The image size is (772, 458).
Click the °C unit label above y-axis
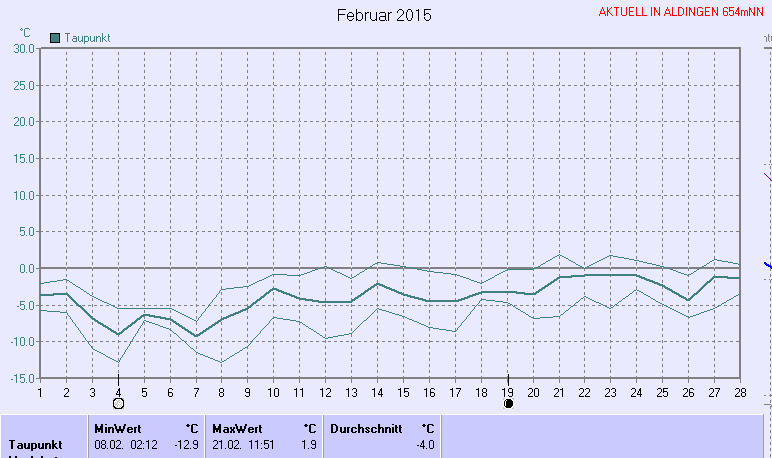(x=25, y=33)
